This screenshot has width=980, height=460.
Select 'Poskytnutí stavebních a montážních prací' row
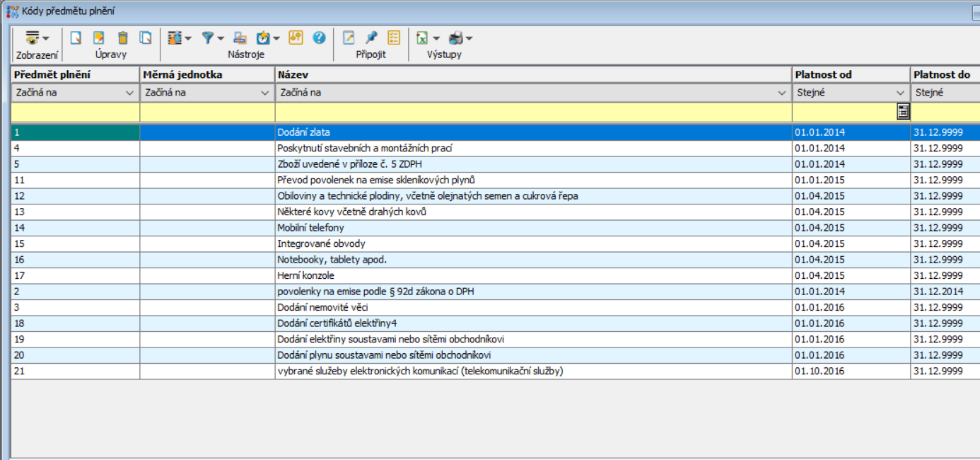495,148
